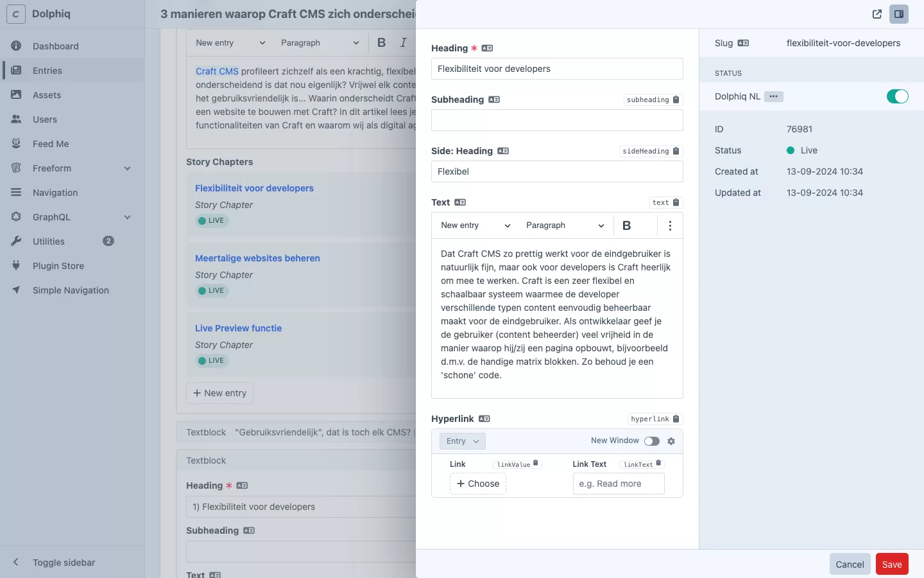This screenshot has height=578, width=924.
Task: Click into the Subheading input field
Action: [556, 120]
